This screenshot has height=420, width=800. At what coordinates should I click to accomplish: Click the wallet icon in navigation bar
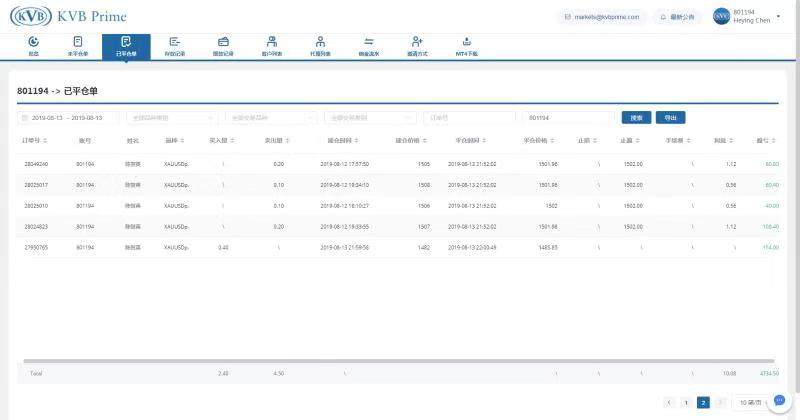[224, 42]
